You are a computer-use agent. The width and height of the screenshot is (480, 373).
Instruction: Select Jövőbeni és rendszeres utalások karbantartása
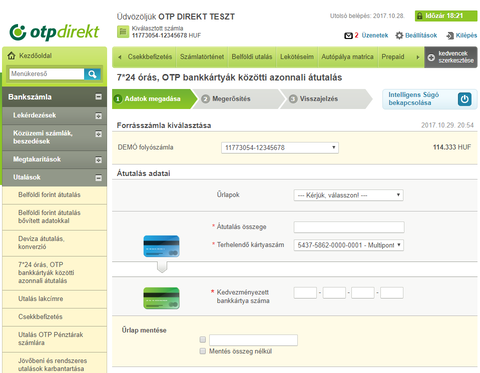pyautogui.click(x=54, y=363)
